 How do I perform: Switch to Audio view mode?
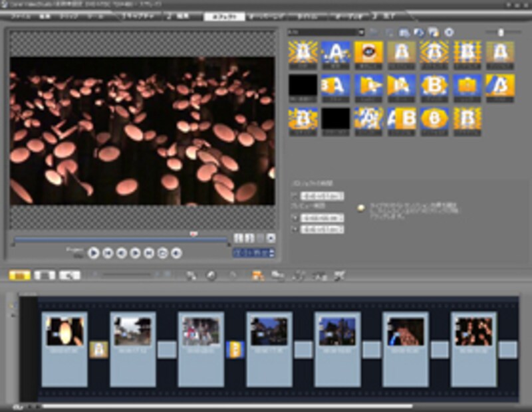click(69, 274)
